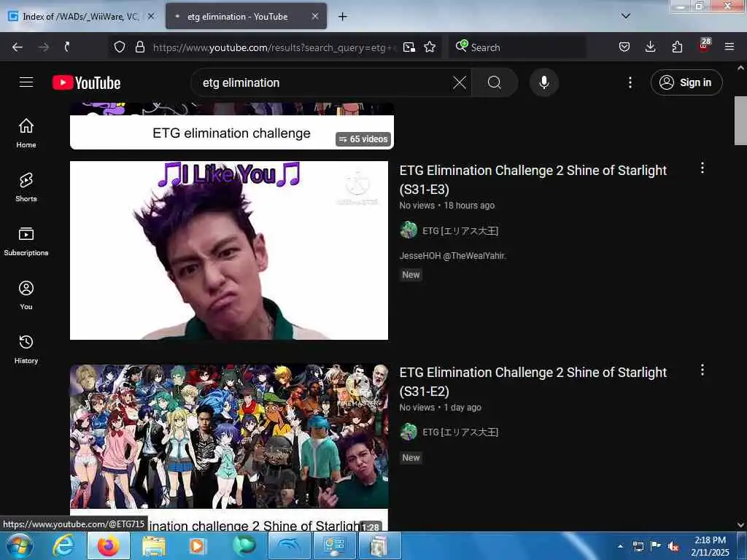Screen dimensions: 747x560
Task: Show hidden system tray icons
Action: [620, 546]
